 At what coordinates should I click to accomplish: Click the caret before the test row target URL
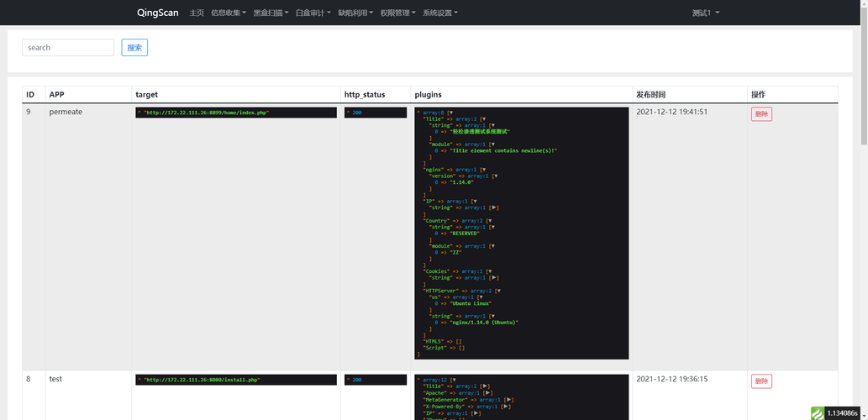[139, 381]
